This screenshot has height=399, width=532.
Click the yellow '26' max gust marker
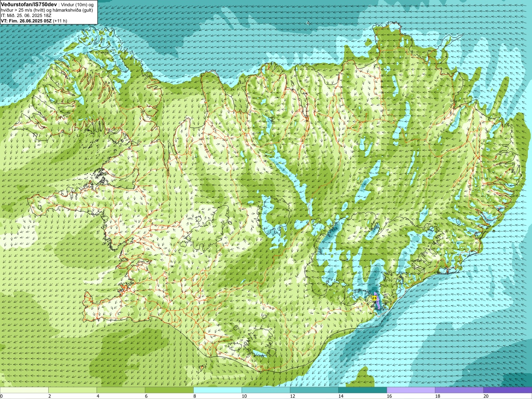pyautogui.click(x=374, y=298)
